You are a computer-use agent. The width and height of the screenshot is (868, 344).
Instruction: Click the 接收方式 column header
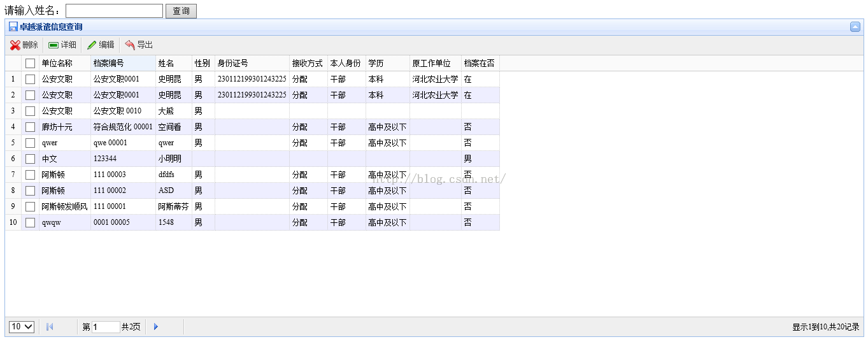pos(309,64)
